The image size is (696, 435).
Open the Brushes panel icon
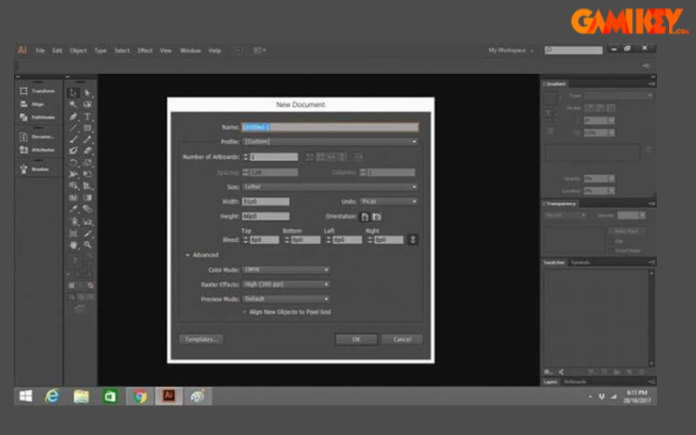pos(36,169)
